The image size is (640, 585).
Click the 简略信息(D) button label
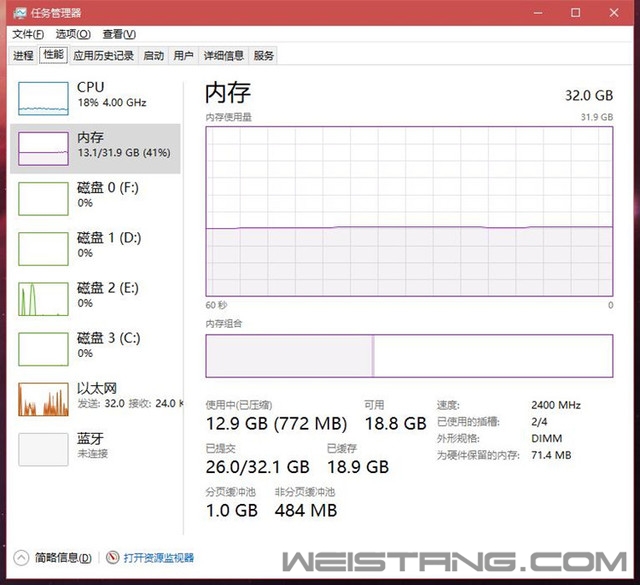[63, 558]
